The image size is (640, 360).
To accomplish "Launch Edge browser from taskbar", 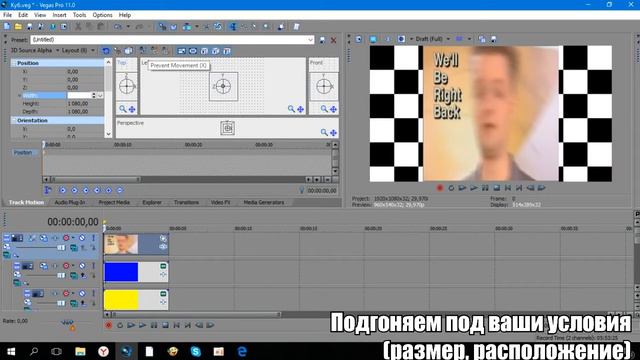I will coord(242,351).
